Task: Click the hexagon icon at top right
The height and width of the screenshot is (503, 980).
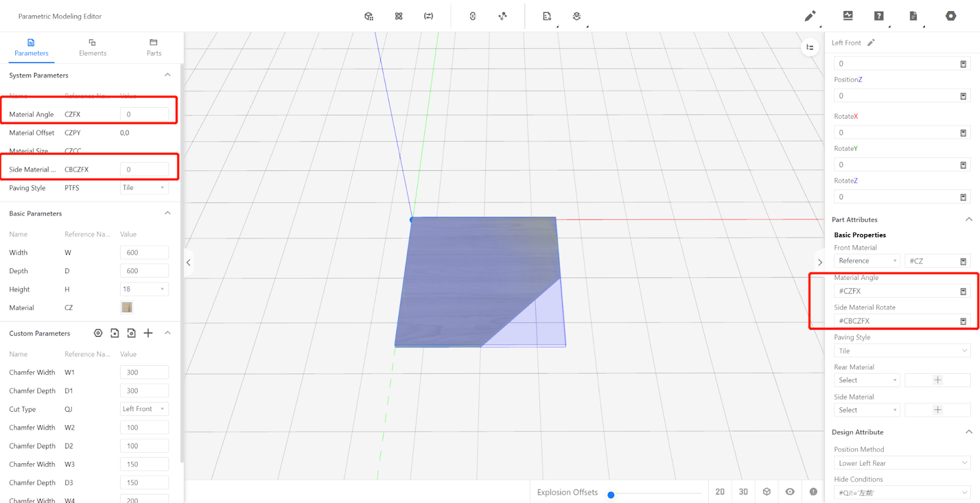Action: click(x=951, y=16)
